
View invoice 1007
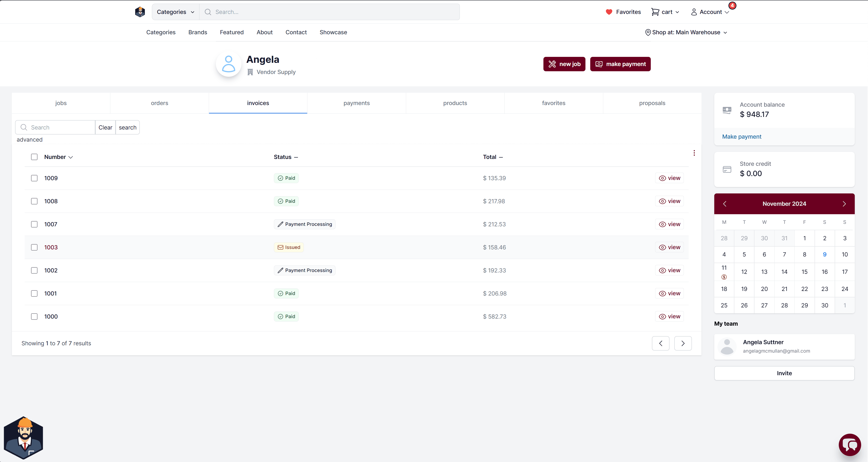pyautogui.click(x=669, y=224)
